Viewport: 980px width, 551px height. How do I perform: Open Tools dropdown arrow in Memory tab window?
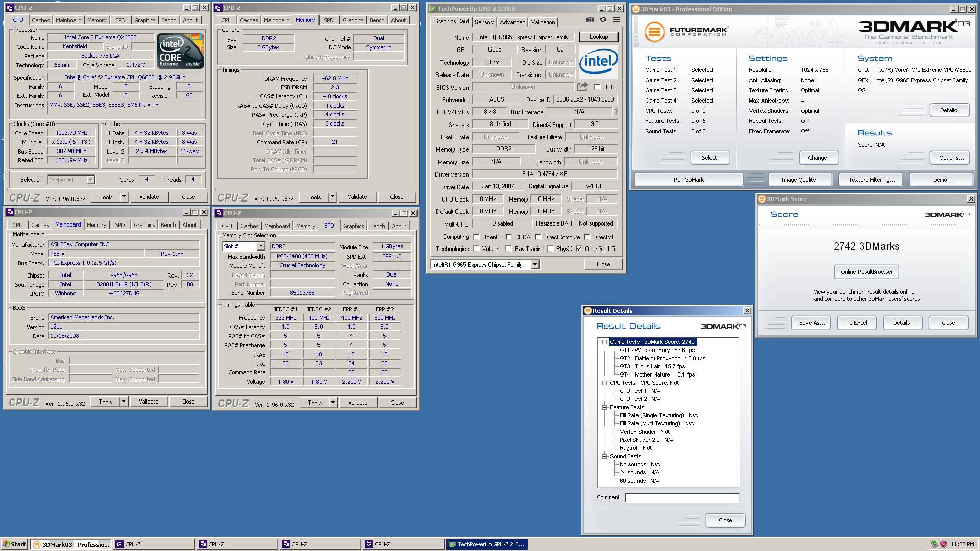click(332, 197)
